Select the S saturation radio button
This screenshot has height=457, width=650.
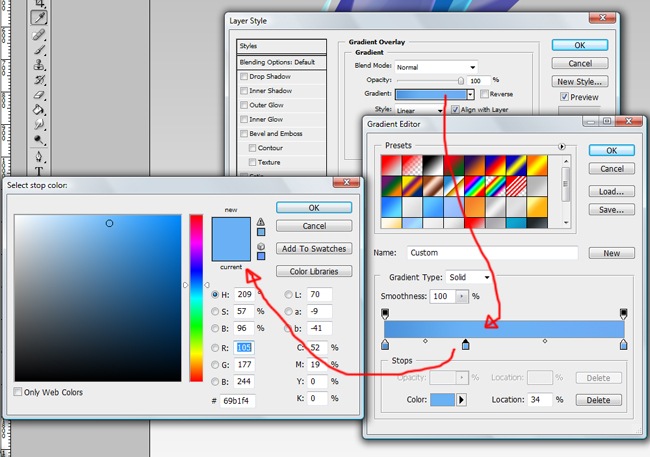click(216, 312)
